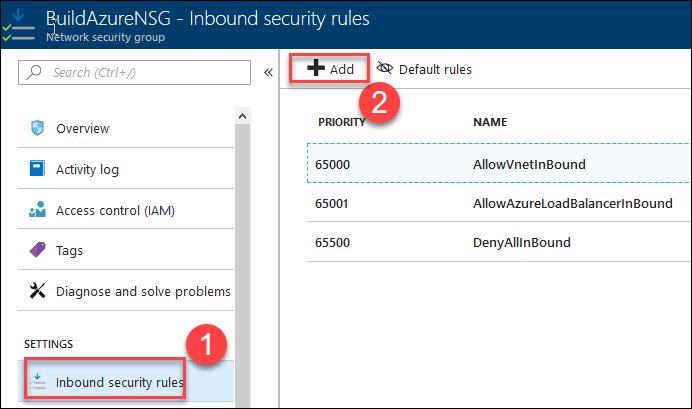Collapse sidebar with double chevron

tap(268, 72)
